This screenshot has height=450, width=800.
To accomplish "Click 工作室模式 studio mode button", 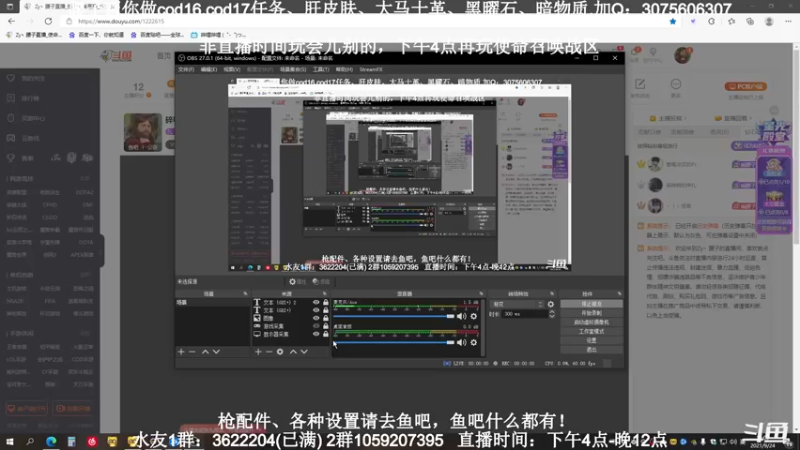I will tap(591, 332).
